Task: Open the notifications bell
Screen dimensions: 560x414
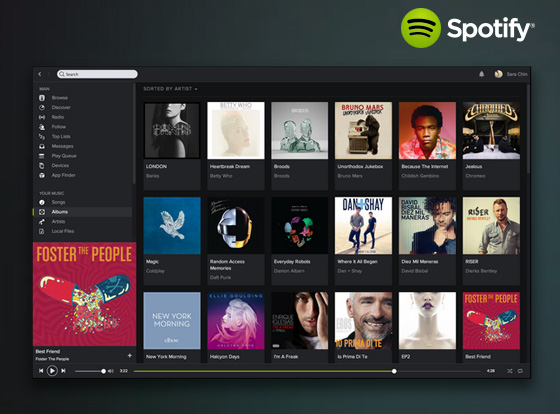Action: 481,74
